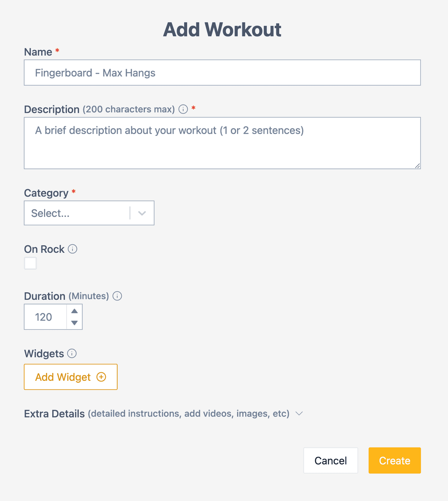448x501 pixels.
Task: Click the Extra Details label
Action: pyautogui.click(x=54, y=414)
